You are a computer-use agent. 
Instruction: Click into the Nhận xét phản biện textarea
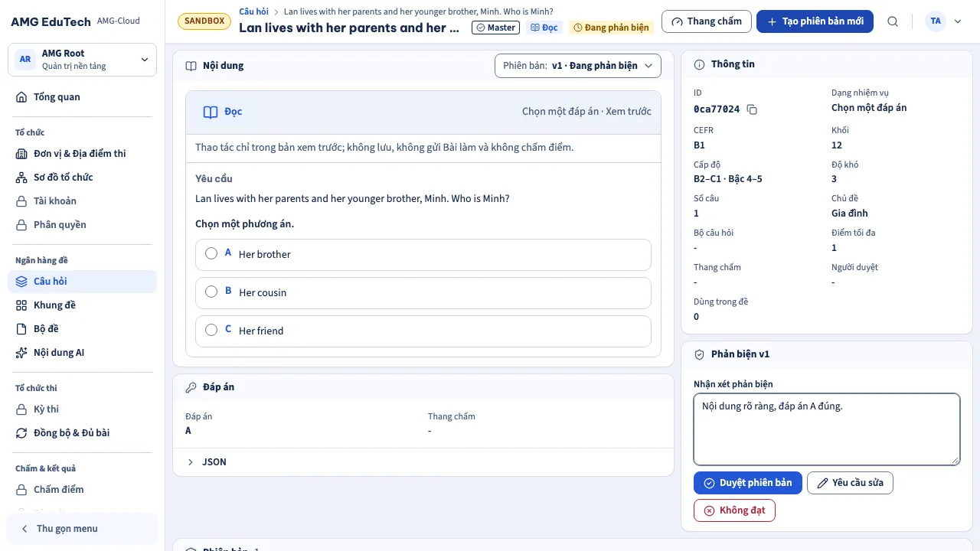827,429
